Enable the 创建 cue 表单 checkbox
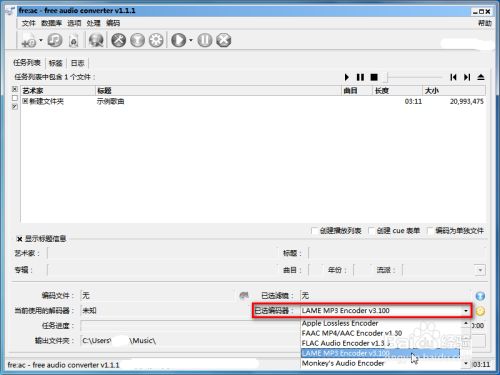Image resolution: width=500 pixels, height=375 pixels. coord(372,231)
